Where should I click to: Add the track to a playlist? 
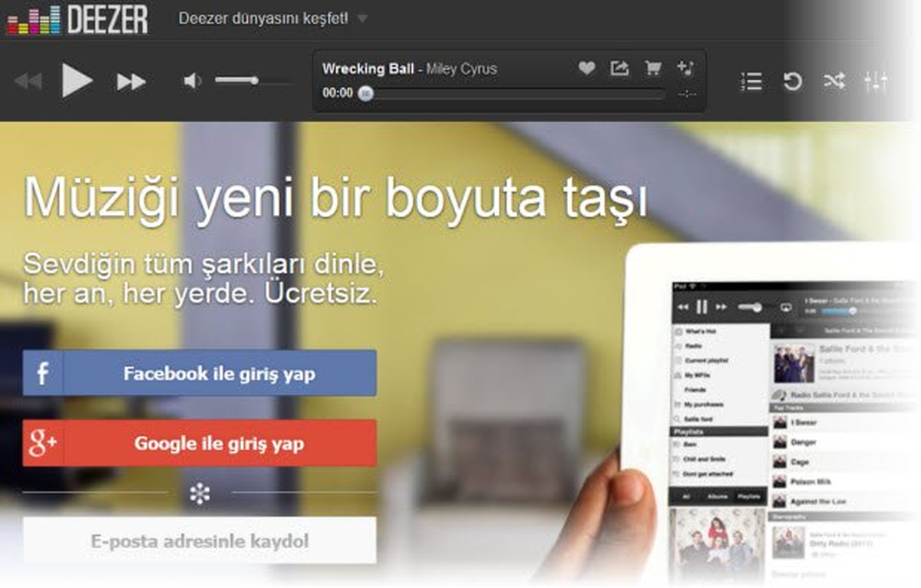pos(686,68)
